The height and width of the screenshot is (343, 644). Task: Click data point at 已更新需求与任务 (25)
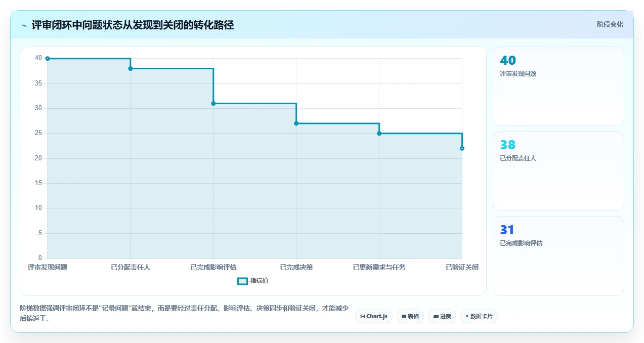(x=379, y=134)
